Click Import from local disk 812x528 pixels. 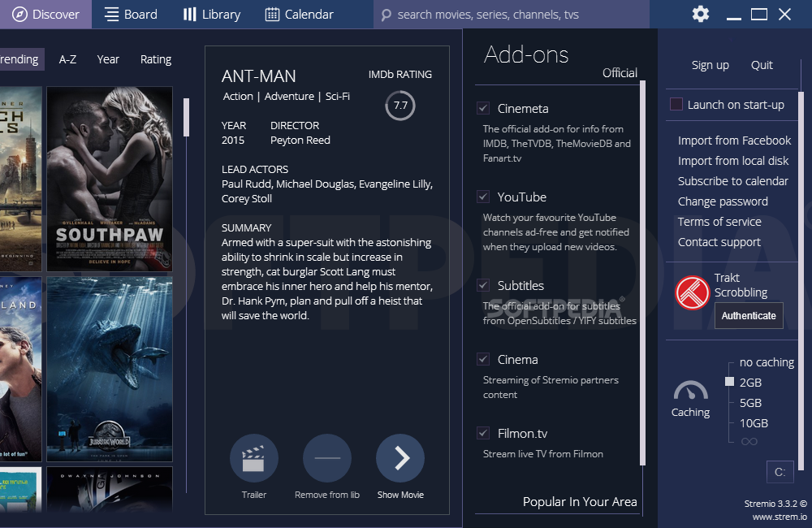pyautogui.click(x=732, y=161)
